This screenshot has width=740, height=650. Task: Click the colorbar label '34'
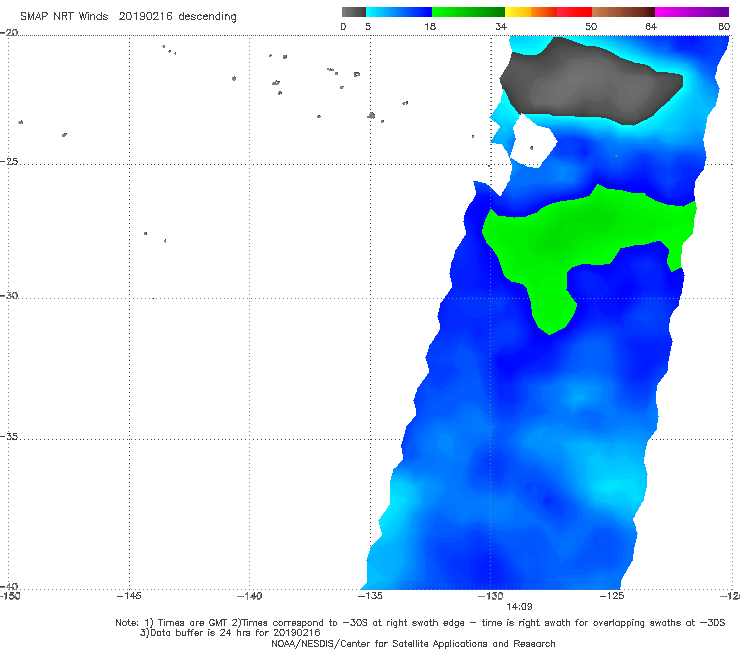click(501, 26)
